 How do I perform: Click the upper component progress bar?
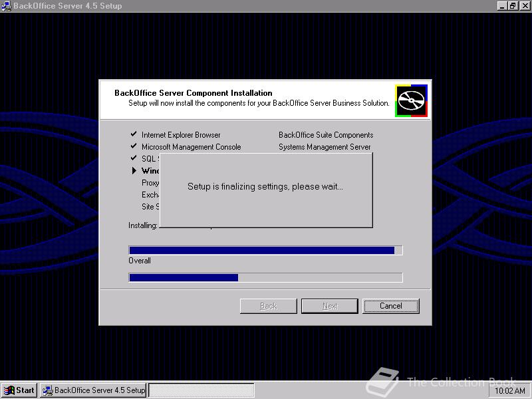coord(265,251)
